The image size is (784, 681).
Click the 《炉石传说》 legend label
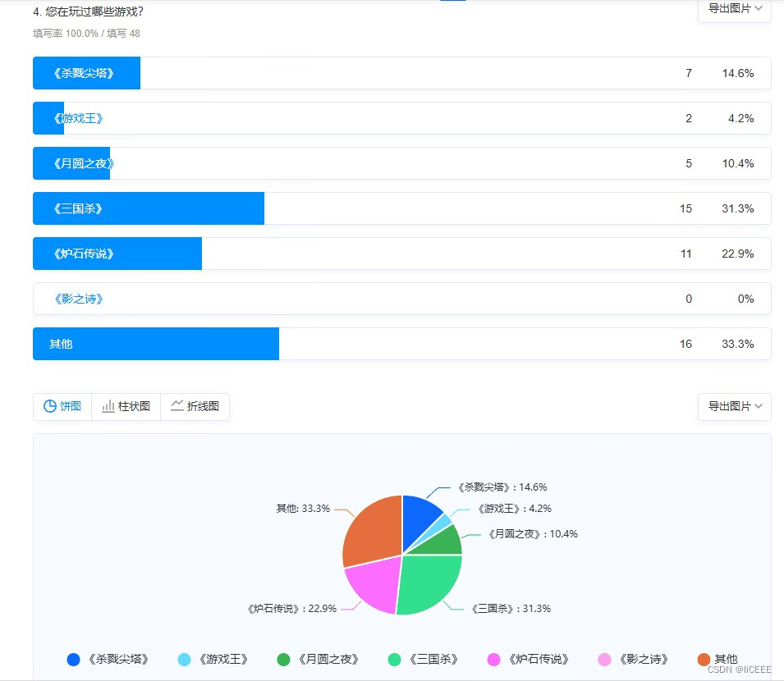click(539, 660)
